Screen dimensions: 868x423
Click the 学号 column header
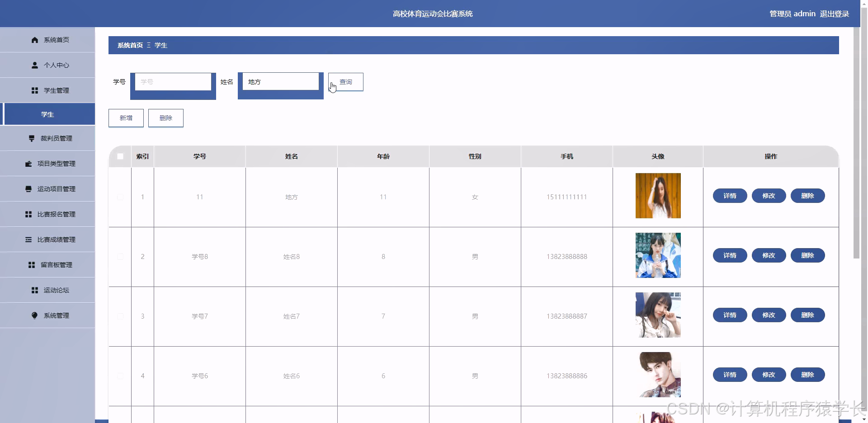(x=200, y=156)
